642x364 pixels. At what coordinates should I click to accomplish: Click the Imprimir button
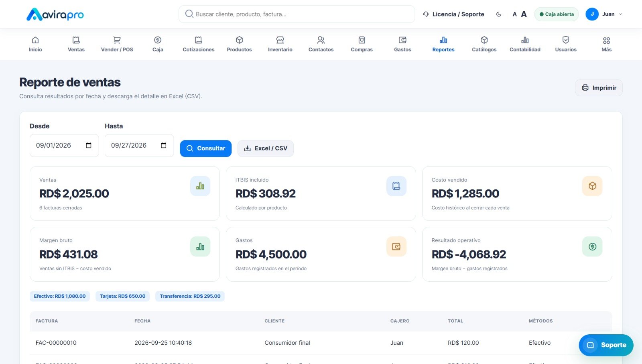click(x=599, y=88)
